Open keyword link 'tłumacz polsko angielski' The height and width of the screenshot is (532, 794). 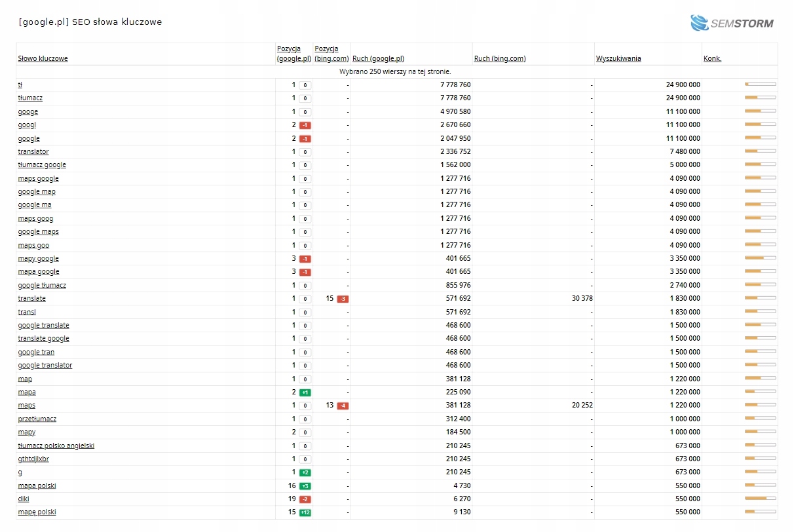(x=56, y=446)
